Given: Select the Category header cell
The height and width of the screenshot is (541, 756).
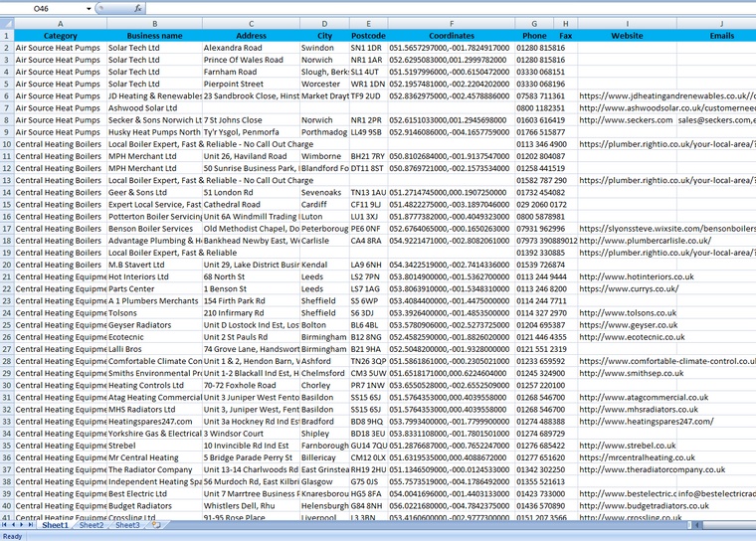Looking at the screenshot, I should pos(61,36).
